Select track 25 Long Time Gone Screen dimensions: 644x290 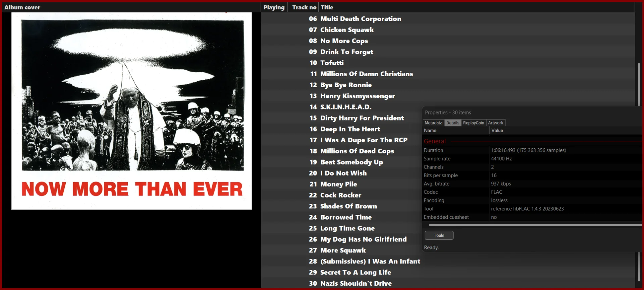(342, 228)
